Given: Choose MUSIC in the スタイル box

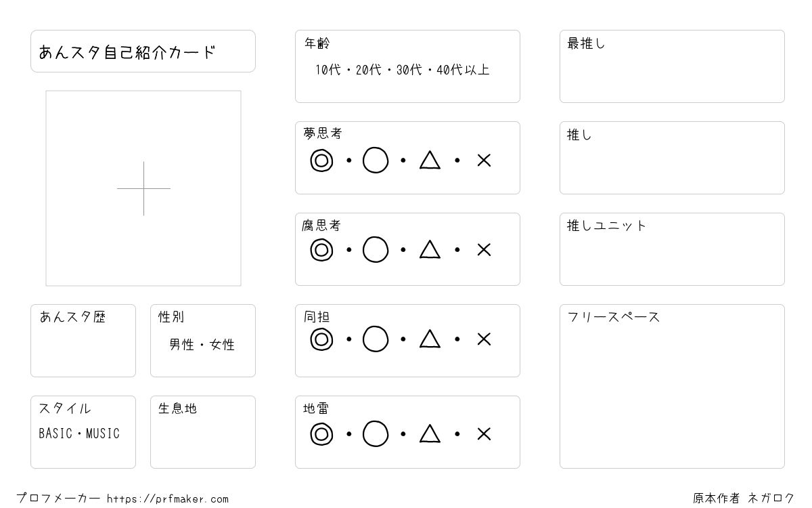Looking at the screenshot, I should coord(103,433).
